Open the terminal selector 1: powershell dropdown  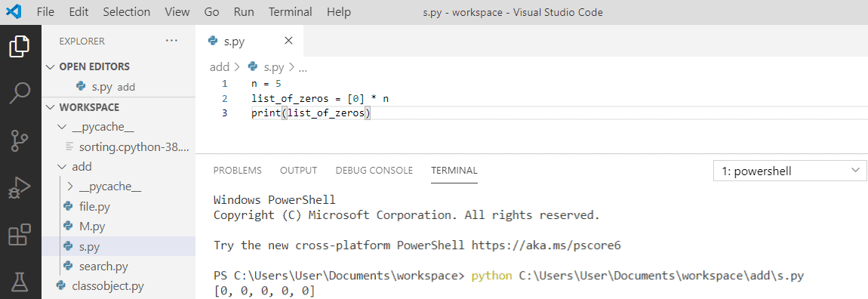(790, 171)
